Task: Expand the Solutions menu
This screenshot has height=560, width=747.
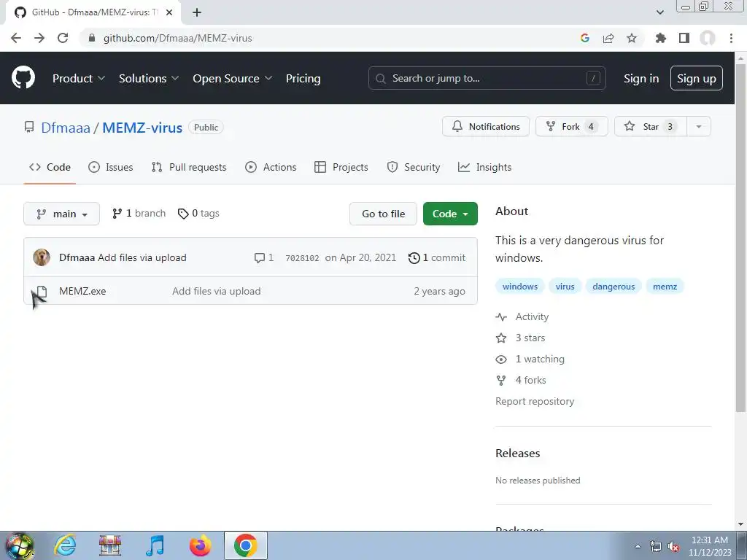Action: click(x=149, y=78)
